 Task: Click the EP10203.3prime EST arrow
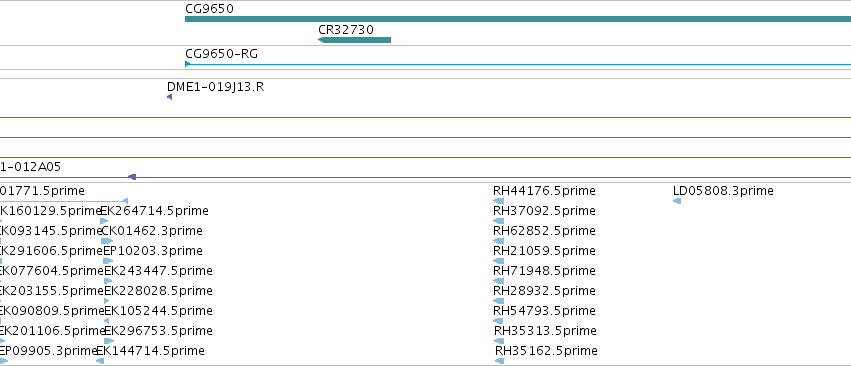pos(108,261)
